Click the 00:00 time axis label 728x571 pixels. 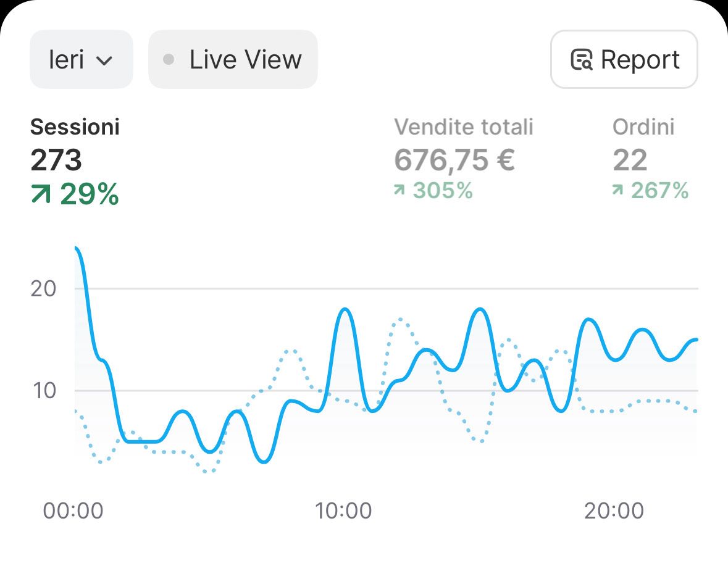point(73,511)
